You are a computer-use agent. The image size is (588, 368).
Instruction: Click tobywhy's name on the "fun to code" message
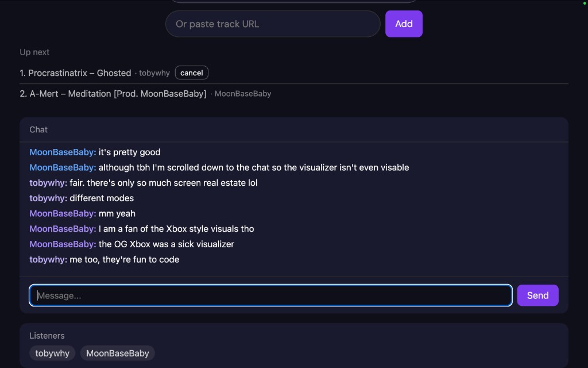pyautogui.click(x=48, y=260)
